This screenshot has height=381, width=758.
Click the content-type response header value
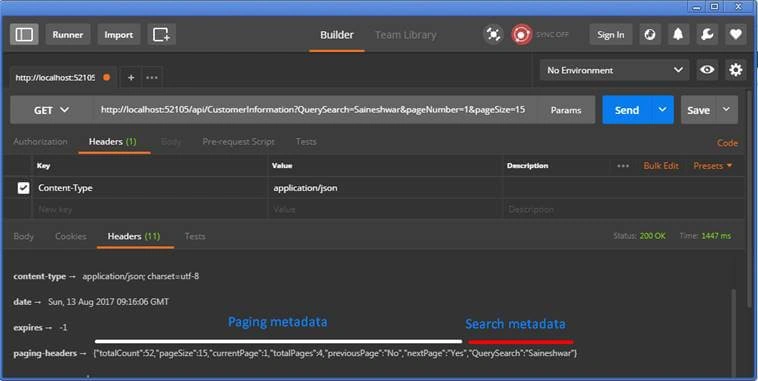point(141,276)
